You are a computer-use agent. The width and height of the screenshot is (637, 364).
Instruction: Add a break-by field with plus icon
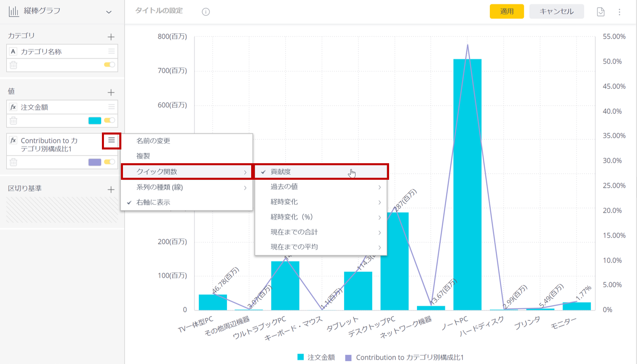pyautogui.click(x=111, y=189)
